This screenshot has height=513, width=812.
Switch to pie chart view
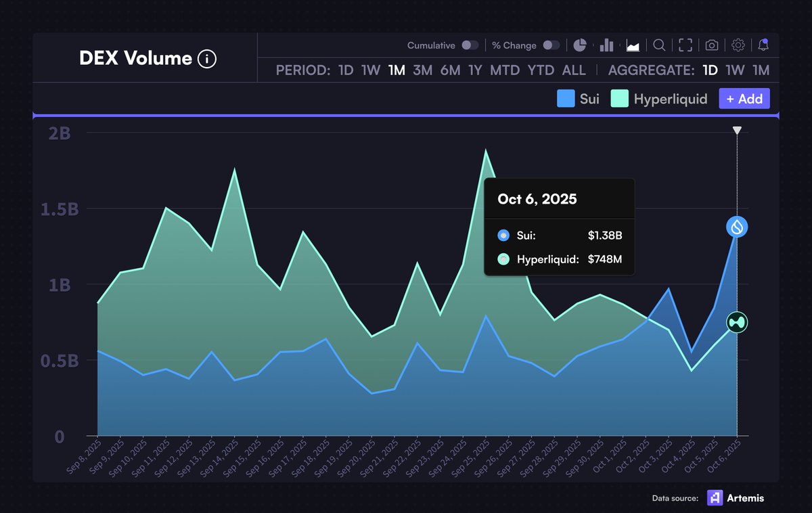(x=580, y=45)
